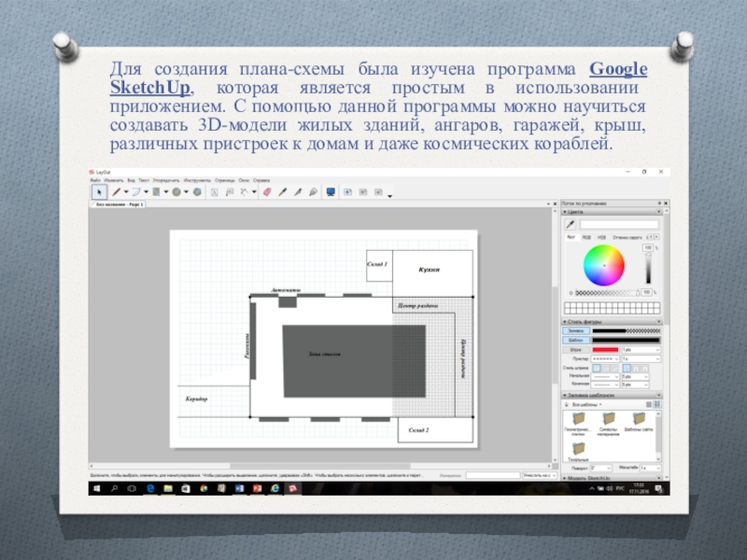Choose the pink Eraser tool
Screen dimensions: 747x560
click(x=266, y=191)
